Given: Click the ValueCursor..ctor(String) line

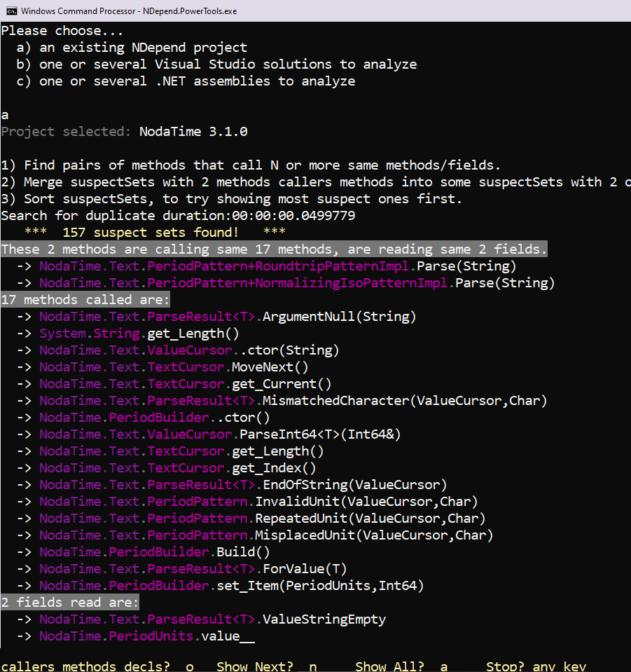Looking at the screenshot, I should [x=178, y=350].
